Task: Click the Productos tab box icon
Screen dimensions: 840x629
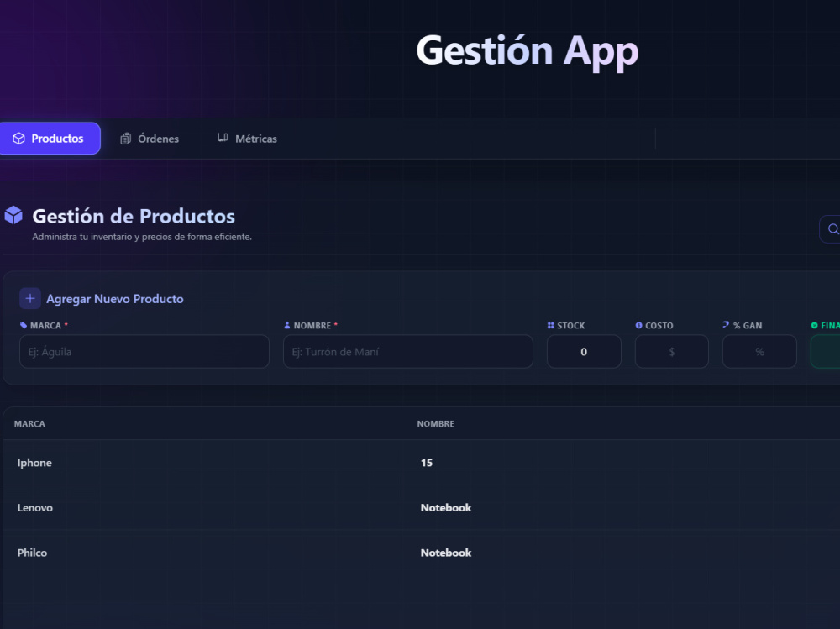Action: [18, 139]
